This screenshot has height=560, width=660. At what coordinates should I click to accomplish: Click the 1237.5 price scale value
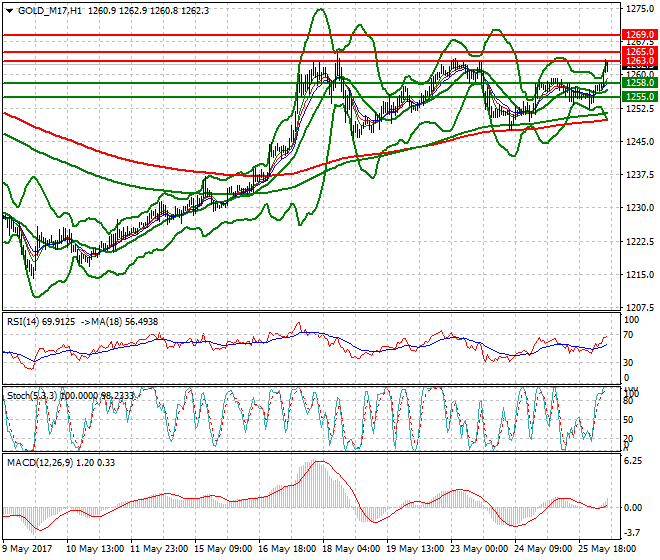(640, 175)
